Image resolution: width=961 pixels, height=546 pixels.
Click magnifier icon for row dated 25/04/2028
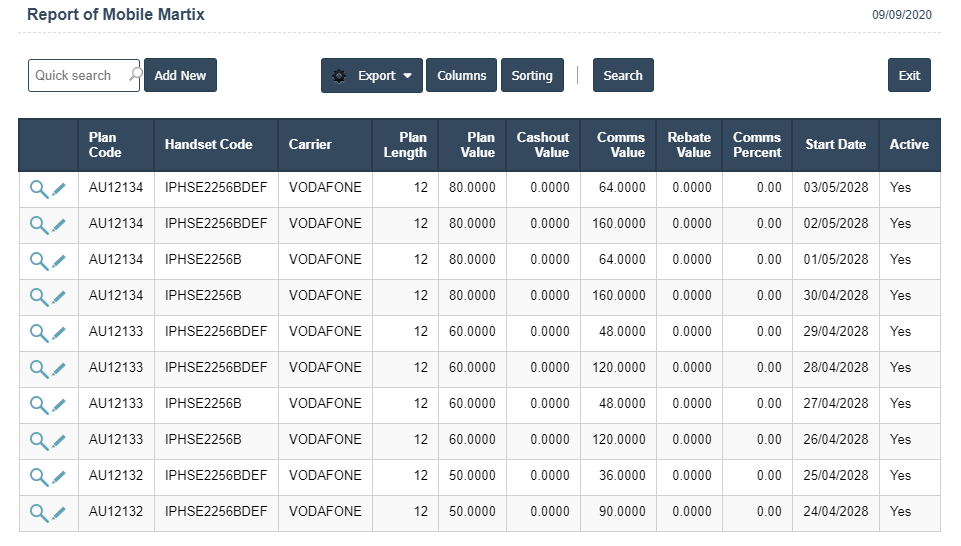[38, 476]
